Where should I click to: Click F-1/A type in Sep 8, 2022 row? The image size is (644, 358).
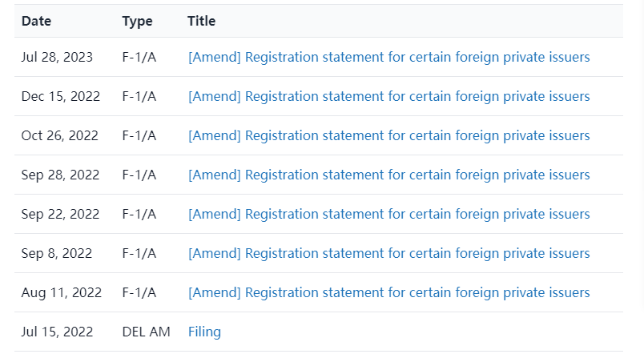pos(139,253)
